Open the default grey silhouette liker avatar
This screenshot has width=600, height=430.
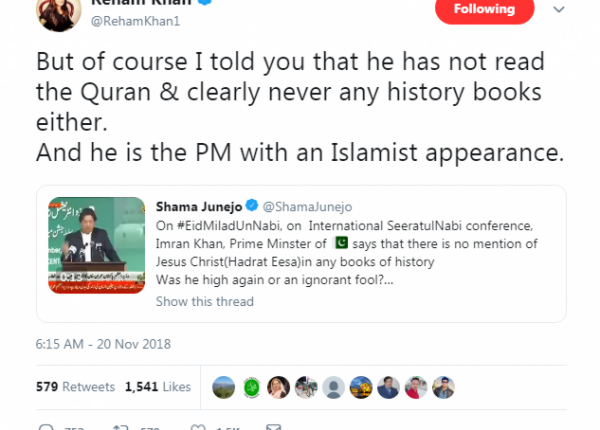click(333, 387)
